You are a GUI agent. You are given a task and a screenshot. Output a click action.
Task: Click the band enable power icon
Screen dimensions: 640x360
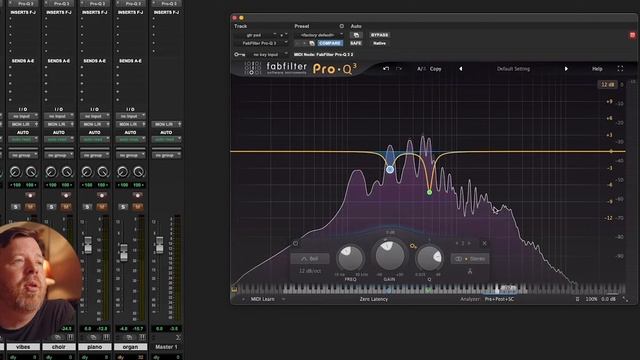[296, 243]
